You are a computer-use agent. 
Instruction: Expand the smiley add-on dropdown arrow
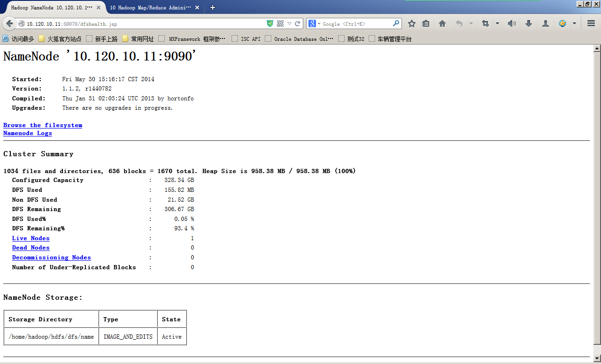coord(574,23)
